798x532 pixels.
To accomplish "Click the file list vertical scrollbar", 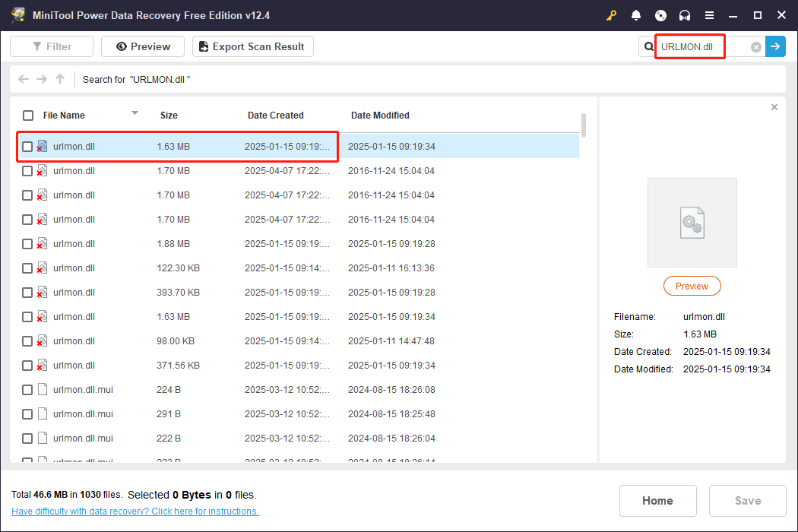I will [x=583, y=125].
